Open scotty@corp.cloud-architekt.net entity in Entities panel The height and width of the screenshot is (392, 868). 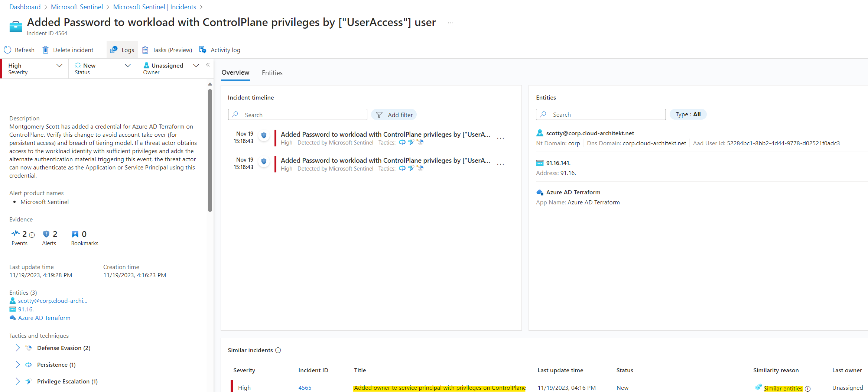coord(590,133)
